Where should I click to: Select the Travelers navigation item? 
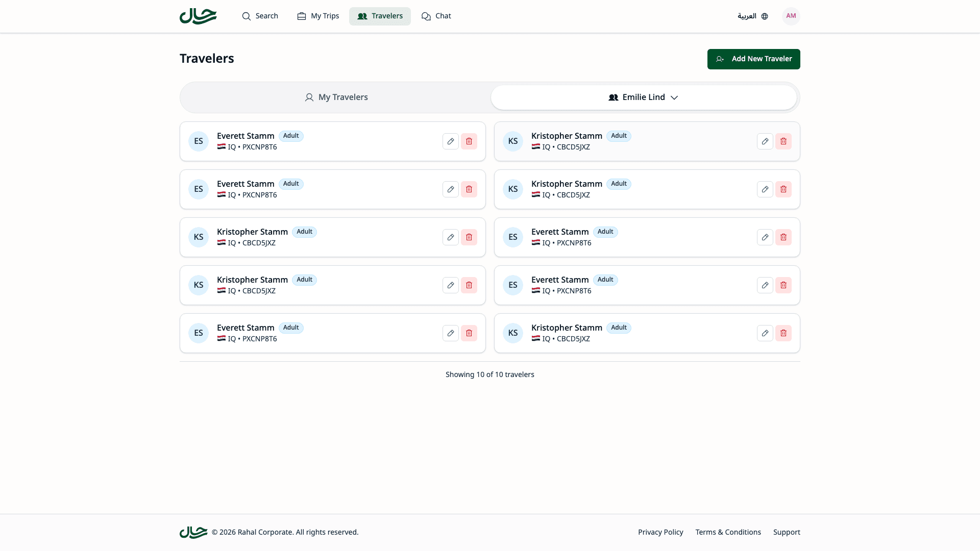pos(380,16)
